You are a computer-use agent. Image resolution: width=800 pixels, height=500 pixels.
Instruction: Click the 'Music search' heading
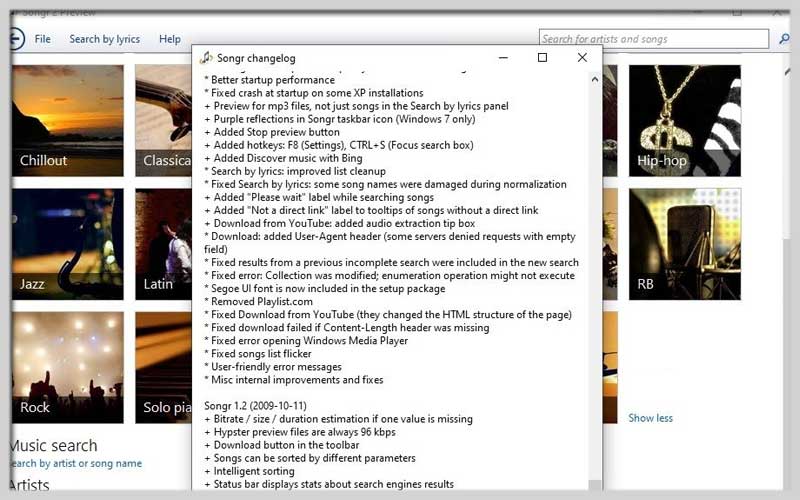coord(54,445)
